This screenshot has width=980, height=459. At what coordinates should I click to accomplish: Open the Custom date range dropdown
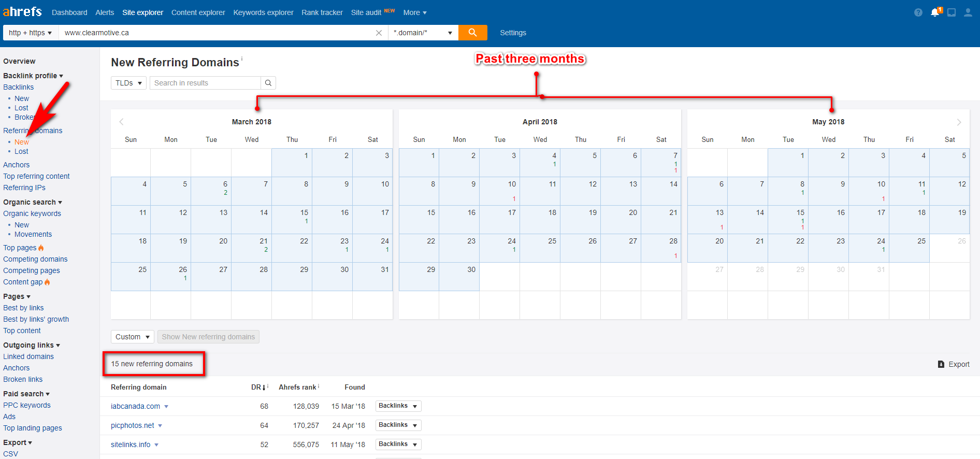[133, 337]
